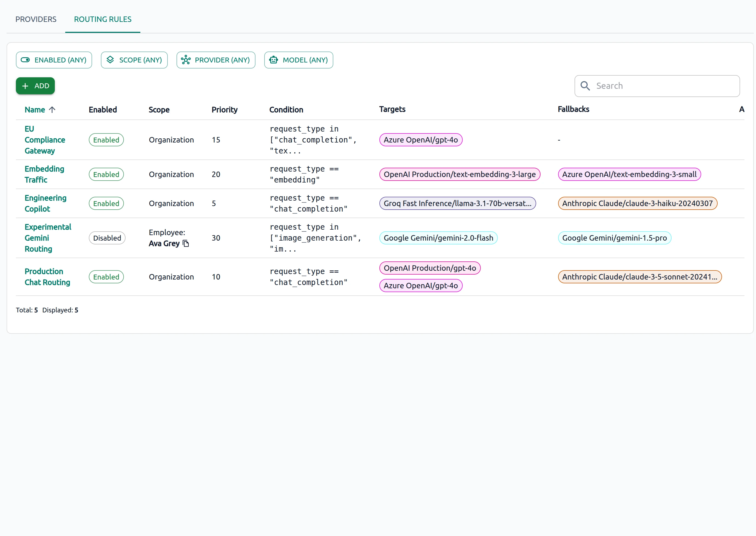Click the Targets column header

(392, 109)
